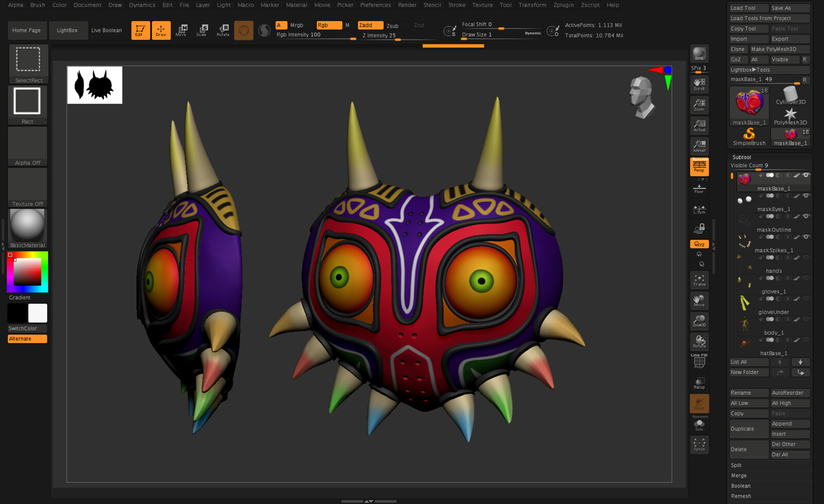Open the Preferences menu
Viewport: 824px width, 504px height.
[375, 5]
